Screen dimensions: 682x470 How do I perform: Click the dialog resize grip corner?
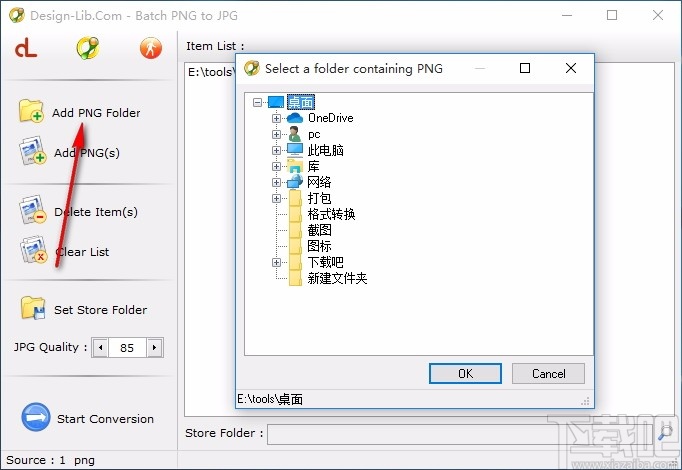585,401
